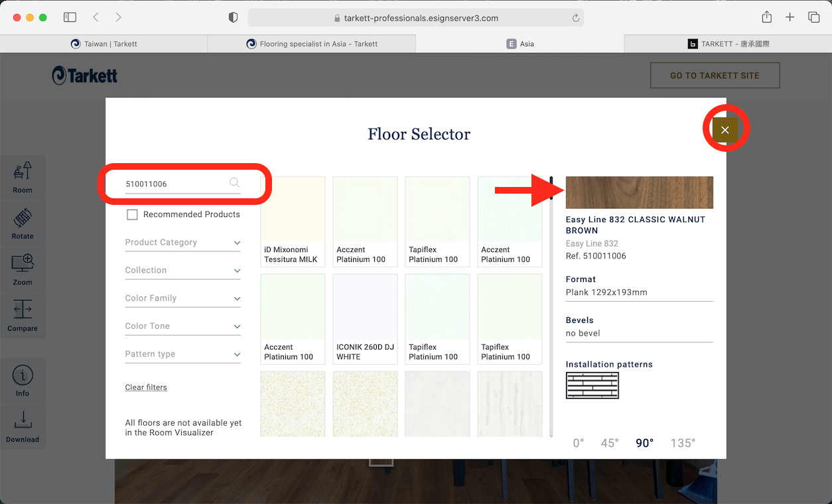Viewport: 832px width, 504px height.
Task: Open the Compare tool
Action: tap(23, 316)
